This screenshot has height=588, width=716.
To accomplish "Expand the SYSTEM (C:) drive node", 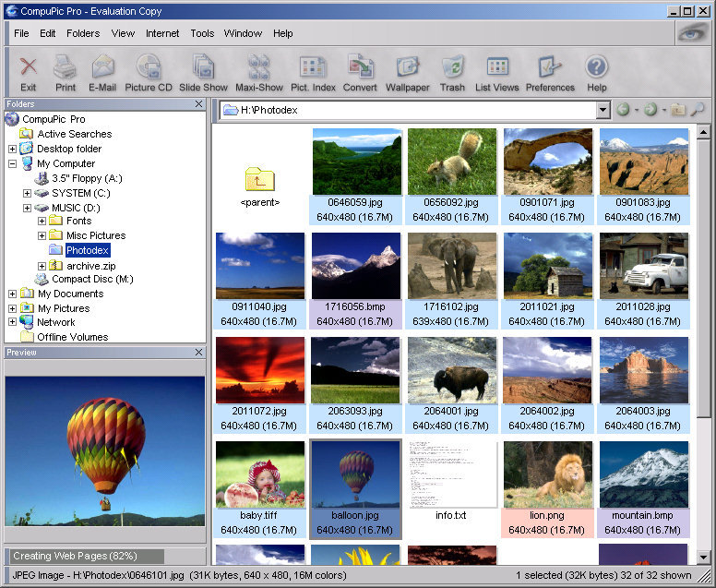I will click(27, 193).
